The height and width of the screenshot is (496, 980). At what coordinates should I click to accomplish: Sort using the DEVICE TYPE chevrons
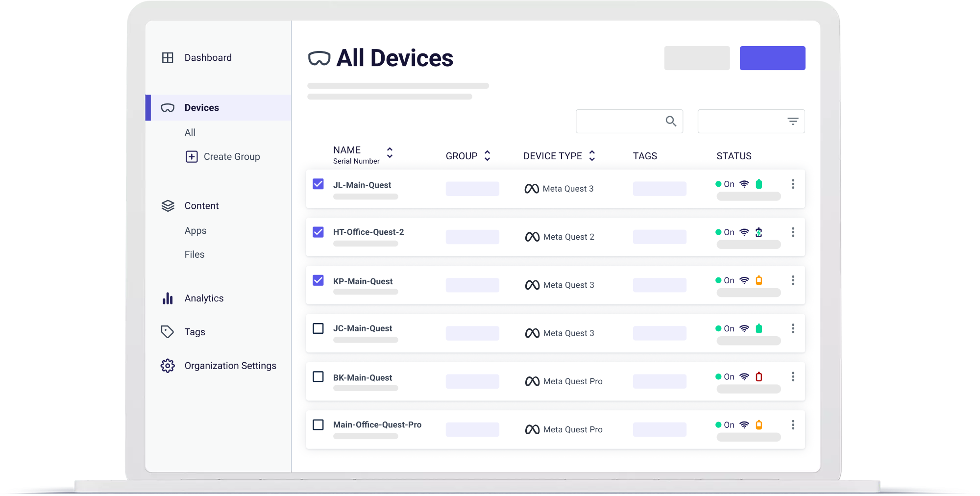point(592,155)
